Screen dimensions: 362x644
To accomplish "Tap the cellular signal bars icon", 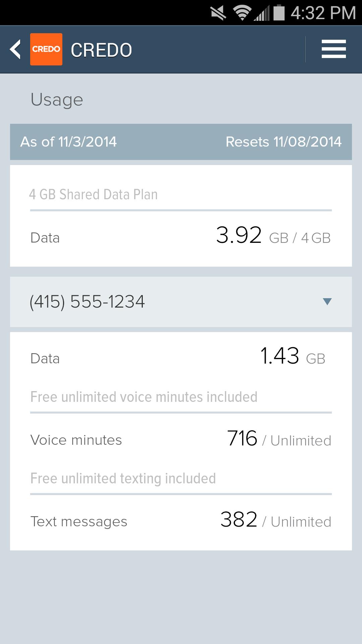I will pos(261,13).
